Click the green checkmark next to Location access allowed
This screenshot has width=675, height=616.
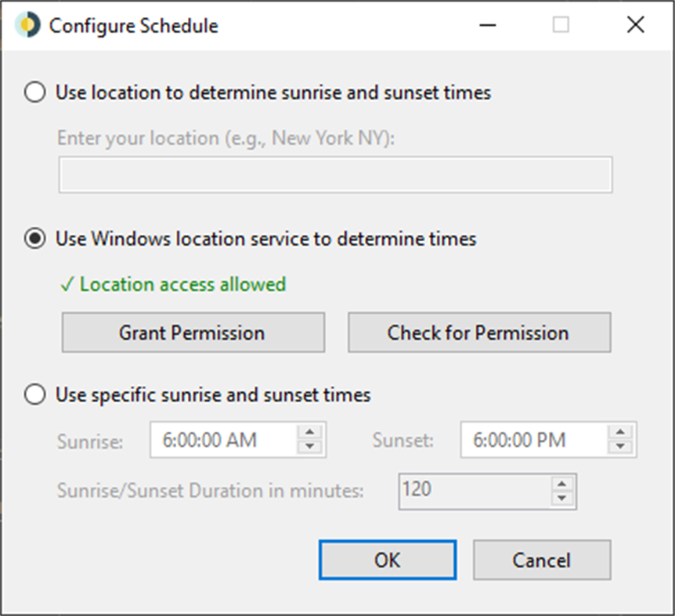[69, 283]
